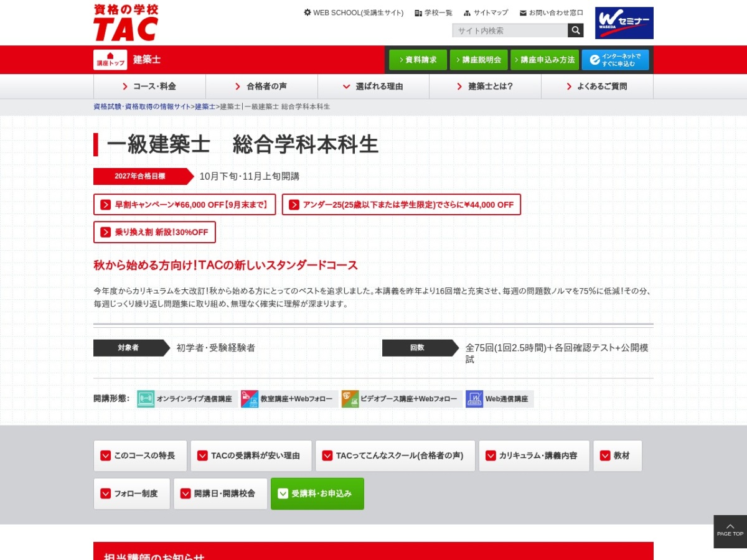The height and width of the screenshot is (560, 747).
Task: Click green 受講料・お申込み button
Action: 317,494
